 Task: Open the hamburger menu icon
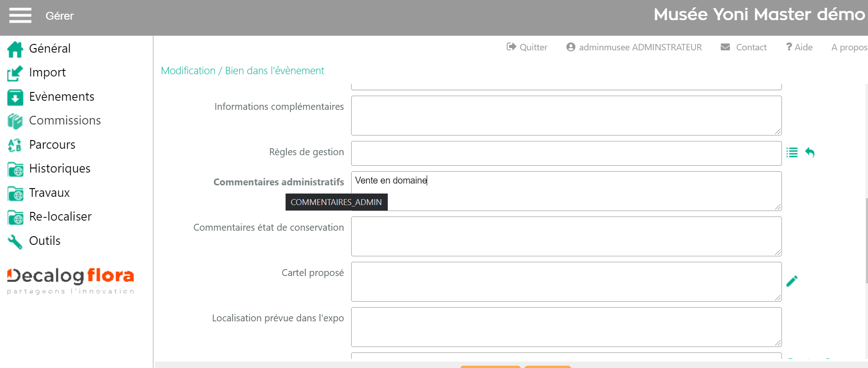tap(20, 16)
